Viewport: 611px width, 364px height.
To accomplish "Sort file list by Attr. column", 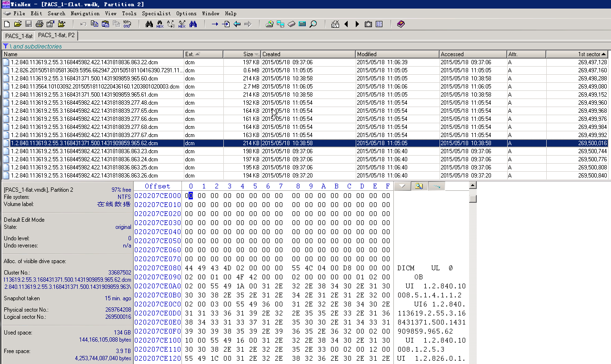I will (x=526, y=54).
